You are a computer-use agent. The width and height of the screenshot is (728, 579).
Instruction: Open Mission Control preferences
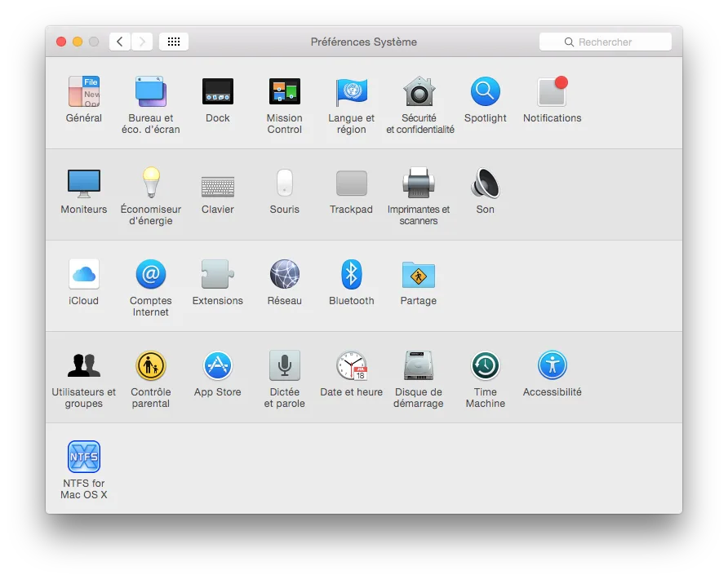[285, 91]
